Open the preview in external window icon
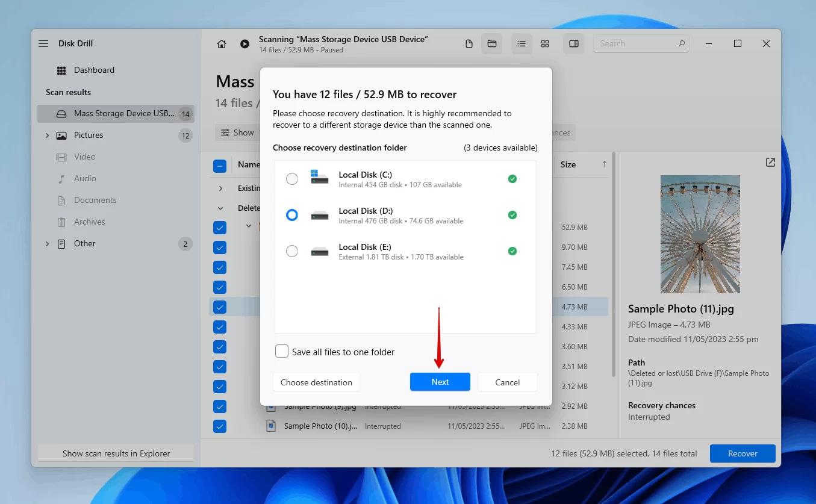Image resolution: width=816 pixels, height=504 pixels. click(770, 163)
